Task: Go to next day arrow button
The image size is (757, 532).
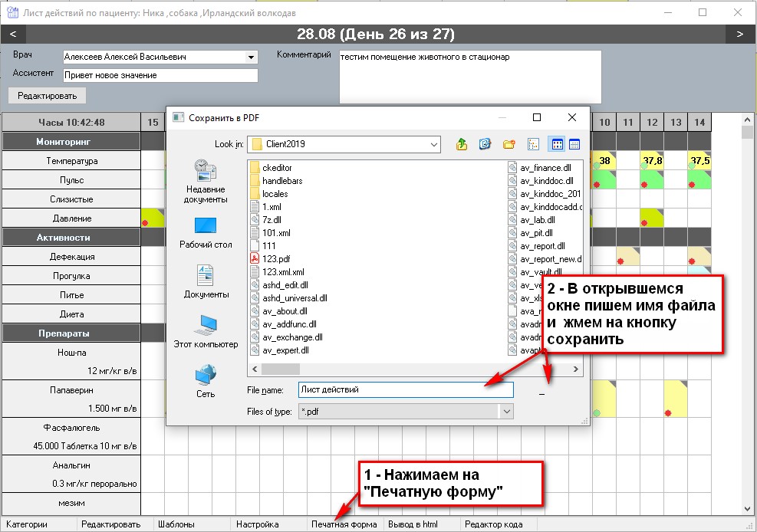Action: click(739, 34)
